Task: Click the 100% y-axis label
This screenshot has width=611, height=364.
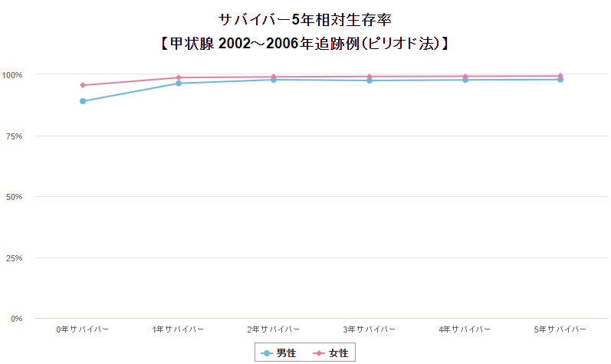Action: [12, 75]
